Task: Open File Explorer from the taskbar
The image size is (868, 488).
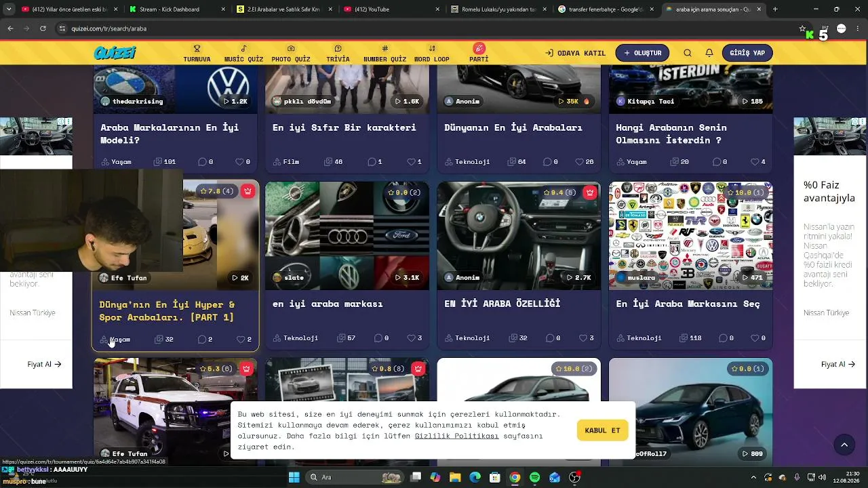Action: coord(455,477)
